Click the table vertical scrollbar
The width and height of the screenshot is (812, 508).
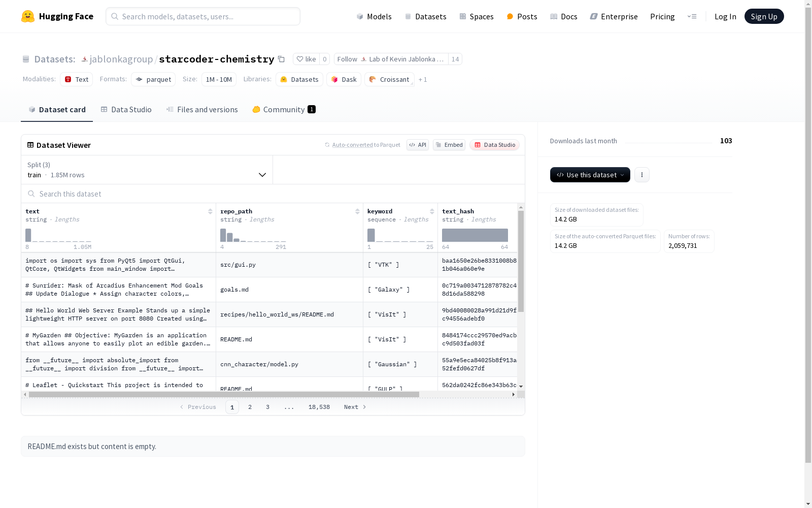pyautogui.click(x=521, y=262)
